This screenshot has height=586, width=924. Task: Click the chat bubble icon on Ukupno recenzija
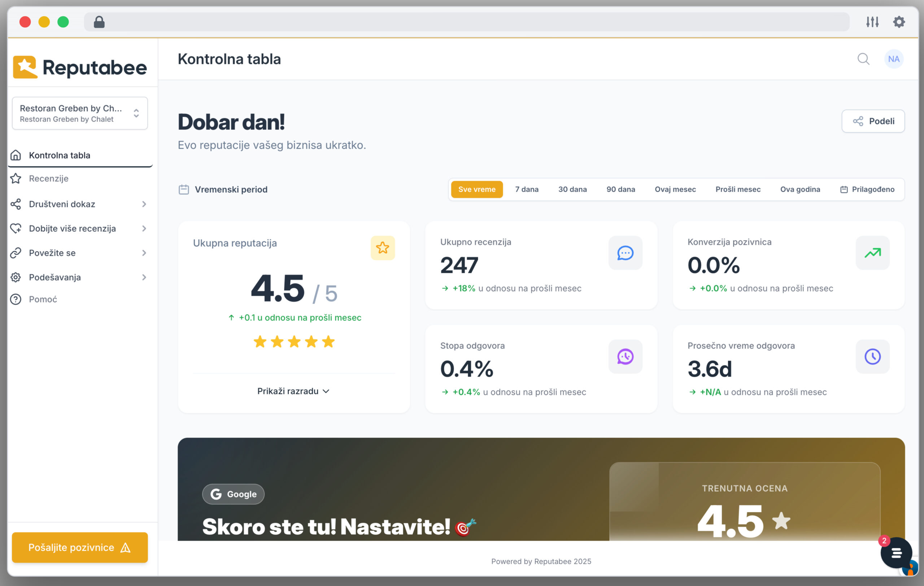coord(625,253)
